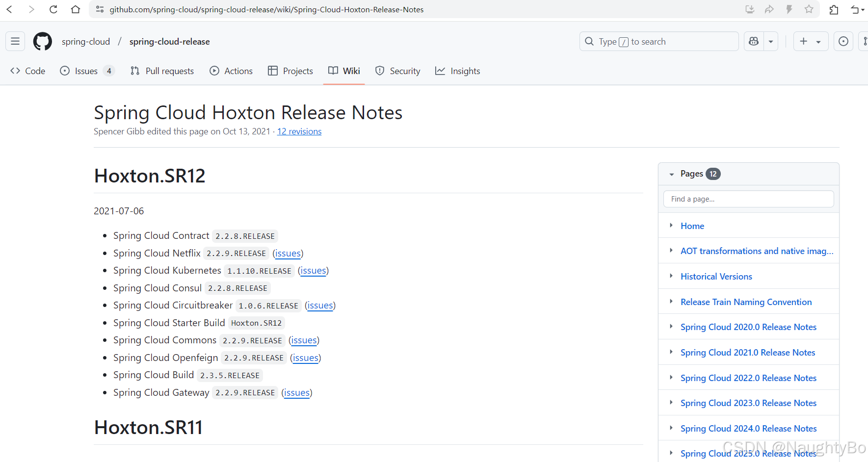Open issues link for Spring Cloud Circuitbreaker
Image resolution: width=868 pixels, height=462 pixels.
coord(320,306)
